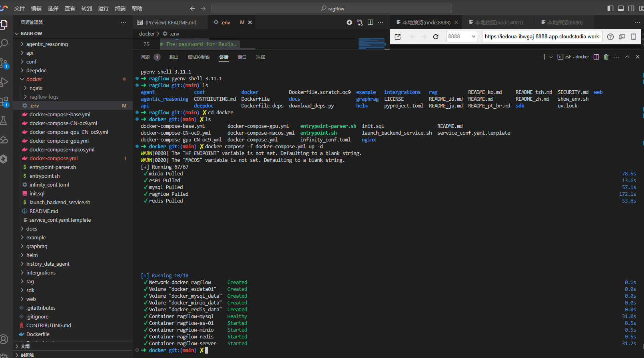Open preview in external browser window

(398, 37)
